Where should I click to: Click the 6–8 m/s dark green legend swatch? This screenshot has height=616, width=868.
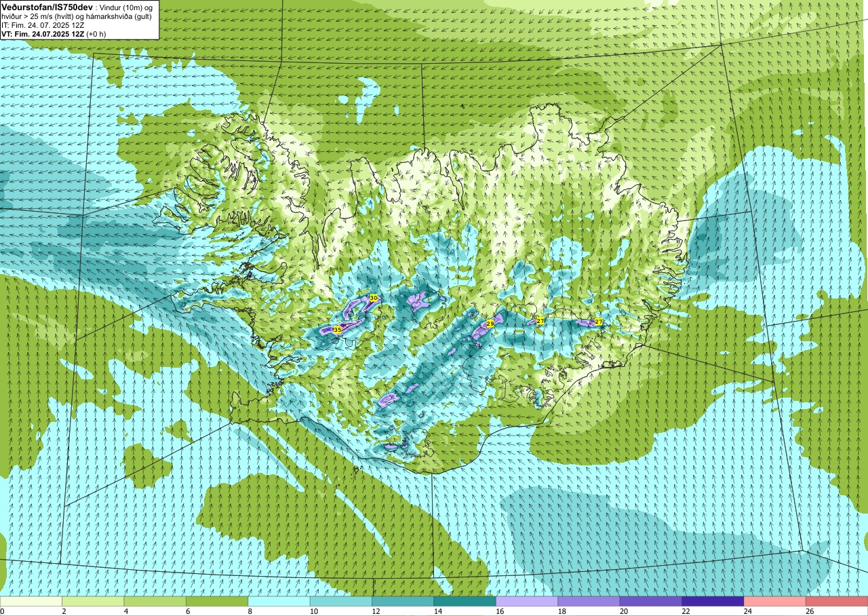[217, 602]
